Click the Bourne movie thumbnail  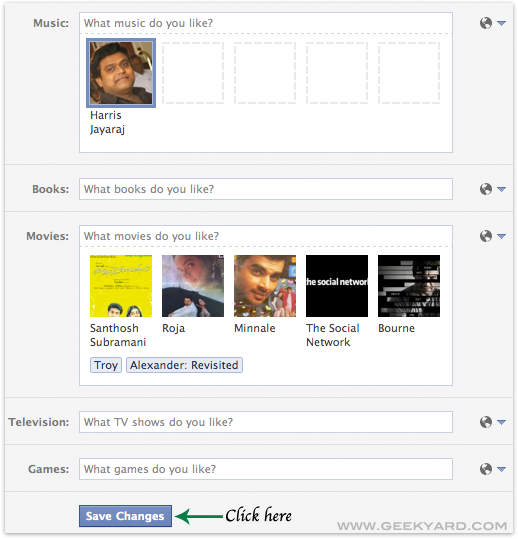click(x=409, y=286)
